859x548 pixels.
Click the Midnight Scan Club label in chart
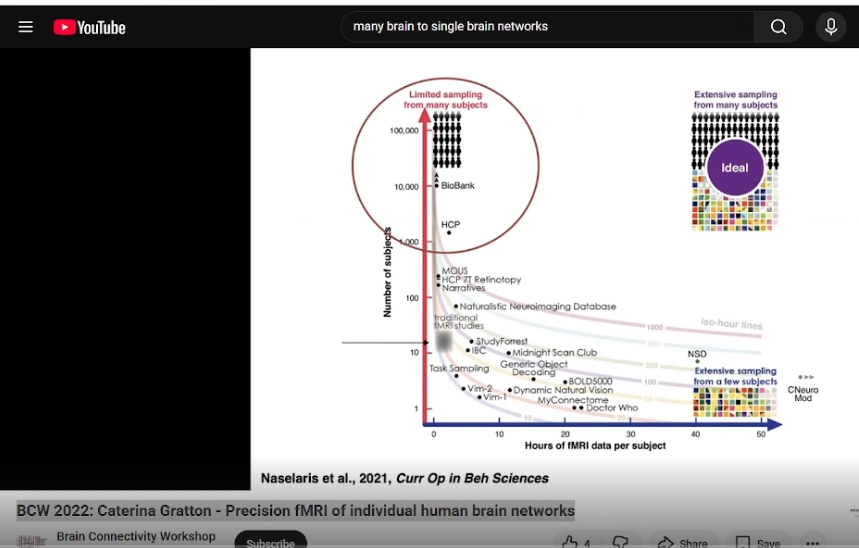click(x=554, y=353)
